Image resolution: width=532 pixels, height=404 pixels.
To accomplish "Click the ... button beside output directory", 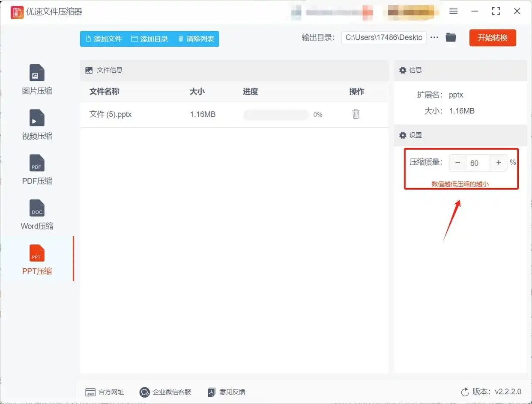I will tap(434, 37).
